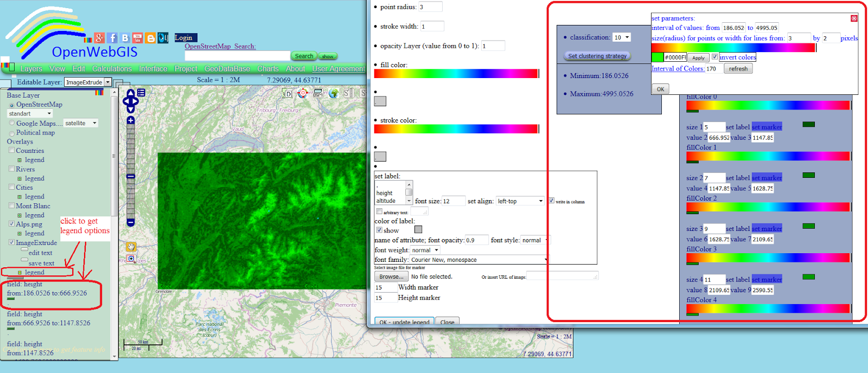Select altitude in the set label list
This screenshot has height=373, width=868.
pos(386,201)
